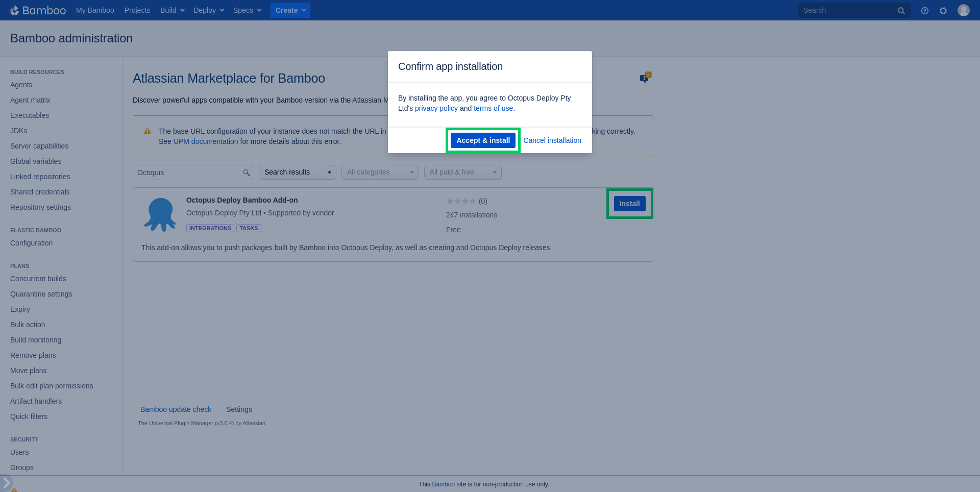This screenshot has width=980, height=492.
Task: Click the base URL warning triangle icon
Action: click(148, 131)
